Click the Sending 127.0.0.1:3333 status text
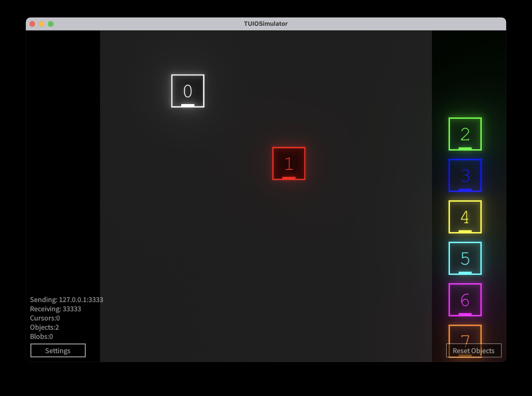Viewport: 532px width, 396px height. point(66,300)
